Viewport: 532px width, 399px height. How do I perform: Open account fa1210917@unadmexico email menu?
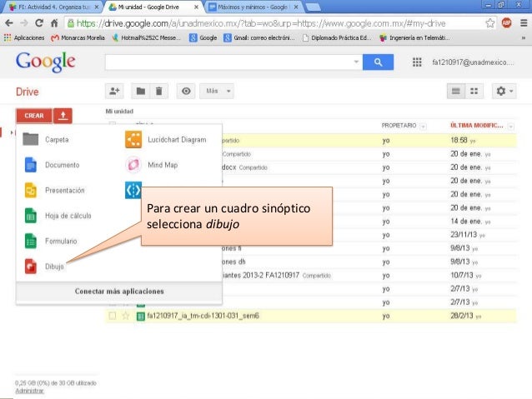tap(473, 62)
